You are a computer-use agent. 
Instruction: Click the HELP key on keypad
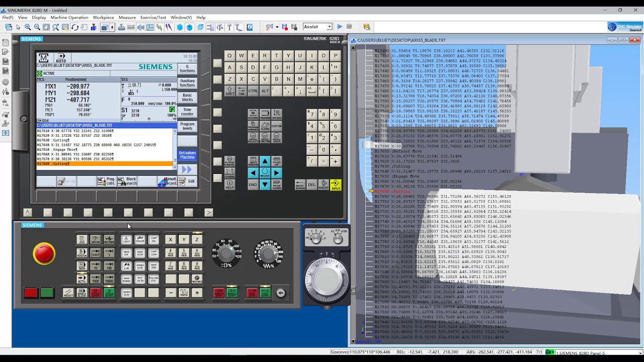click(229, 185)
